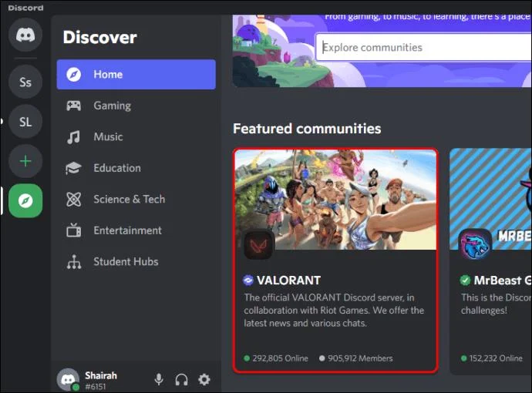Toggle microphone mute
The height and width of the screenshot is (393, 532).
tap(159, 379)
